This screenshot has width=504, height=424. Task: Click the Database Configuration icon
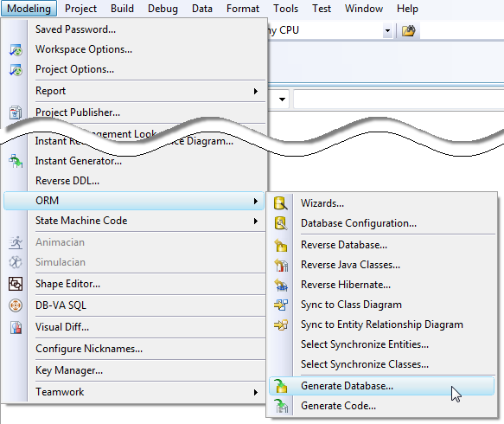tap(281, 223)
